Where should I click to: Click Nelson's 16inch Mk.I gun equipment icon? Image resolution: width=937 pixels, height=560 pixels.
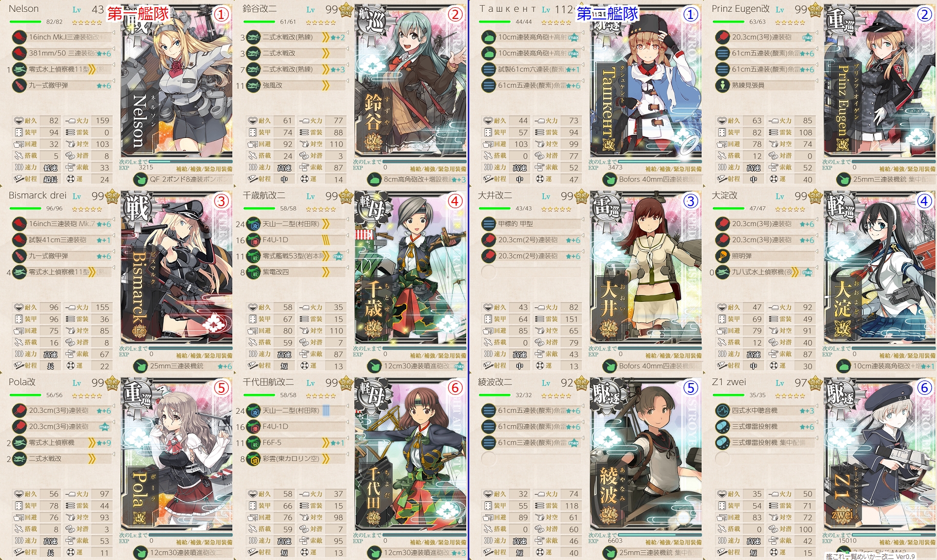point(19,37)
